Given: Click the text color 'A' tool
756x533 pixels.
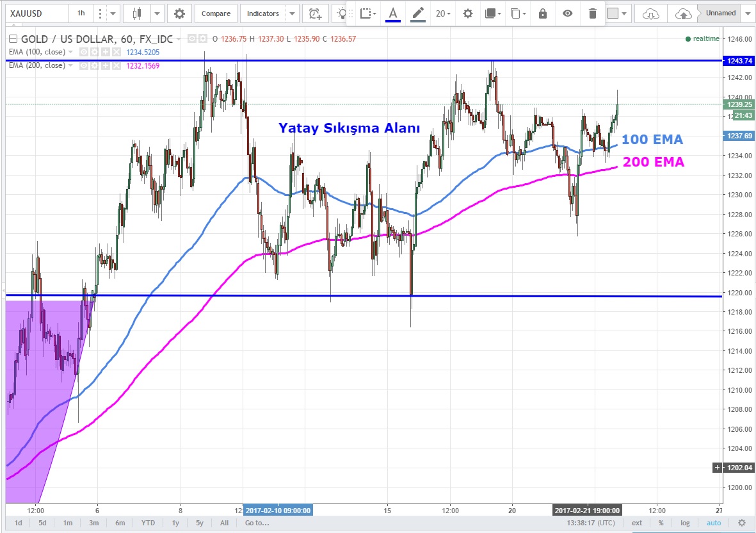Looking at the screenshot, I should tap(393, 13).
